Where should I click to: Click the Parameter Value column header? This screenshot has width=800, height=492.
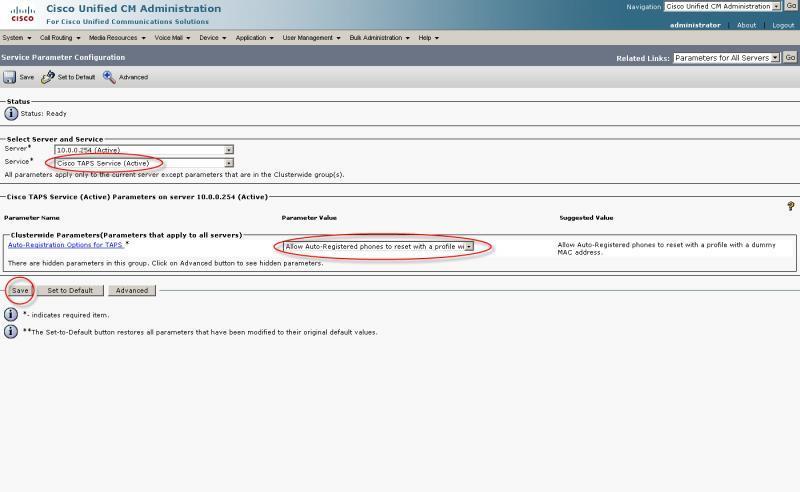pyautogui.click(x=309, y=218)
